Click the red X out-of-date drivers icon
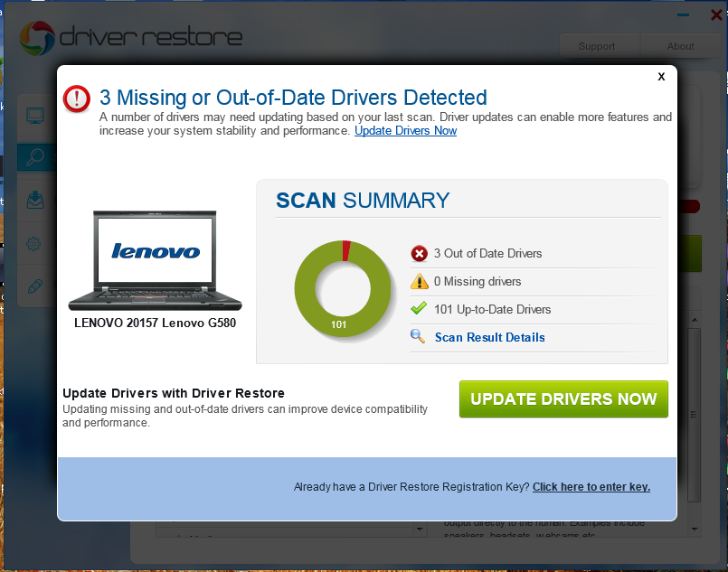This screenshot has height=572, width=728. [420, 254]
